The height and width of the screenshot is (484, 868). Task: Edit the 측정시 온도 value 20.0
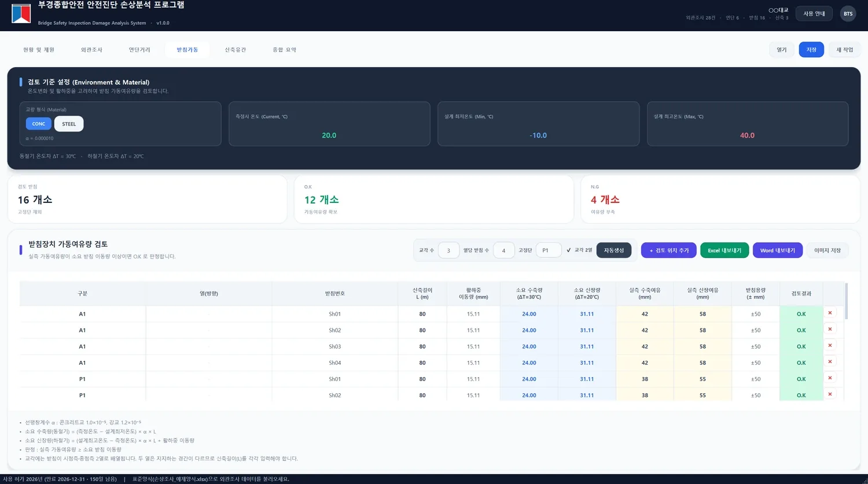(x=329, y=135)
